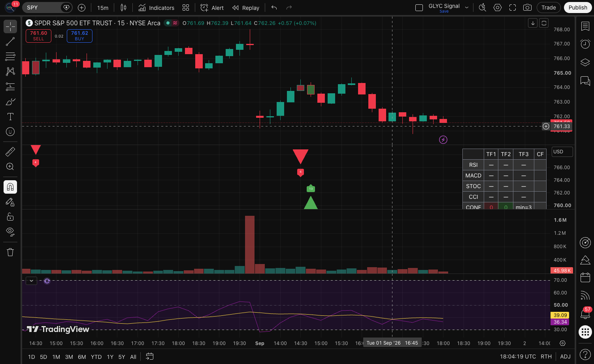Select the 1D date range tab
The width and height of the screenshot is (594, 364).
[x=32, y=356]
